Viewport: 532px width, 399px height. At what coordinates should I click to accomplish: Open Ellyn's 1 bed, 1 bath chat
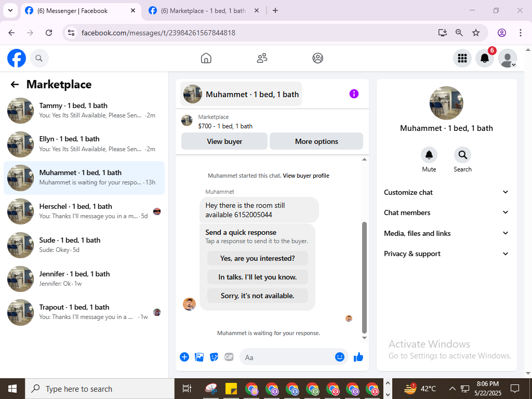pyautogui.click(x=84, y=144)
